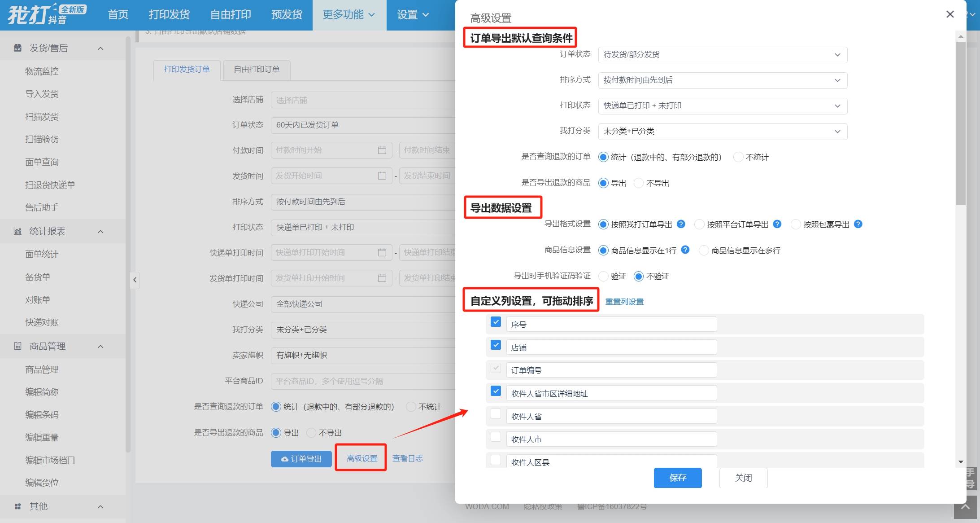Click the 其他 sidebar icon
The width and height of the screenshot is (980, 523).
(17, 506)
